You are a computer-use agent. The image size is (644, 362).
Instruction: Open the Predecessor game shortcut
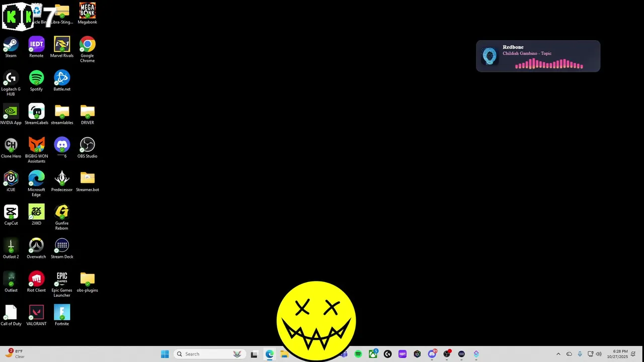(62, 182)
